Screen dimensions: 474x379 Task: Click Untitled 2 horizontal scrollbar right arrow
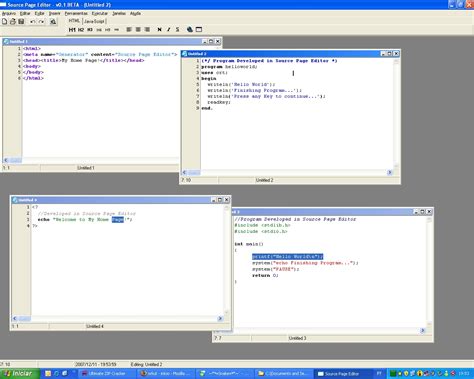tap(390, 172)
